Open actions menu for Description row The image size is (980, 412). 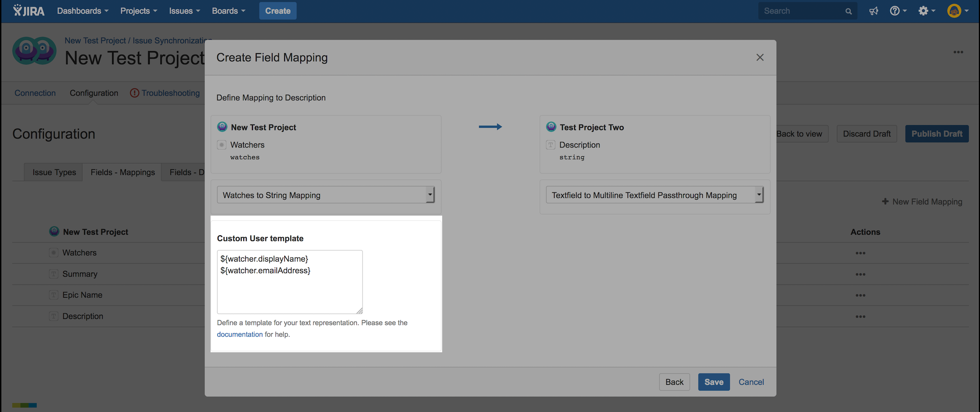860,317
